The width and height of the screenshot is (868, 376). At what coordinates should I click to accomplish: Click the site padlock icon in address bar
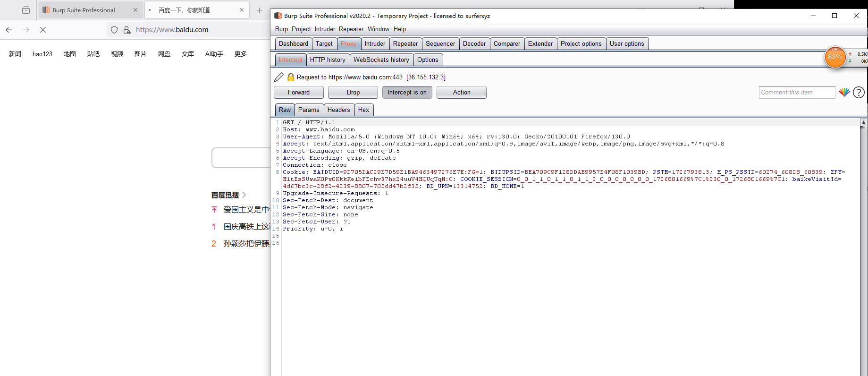coord(127,30)
